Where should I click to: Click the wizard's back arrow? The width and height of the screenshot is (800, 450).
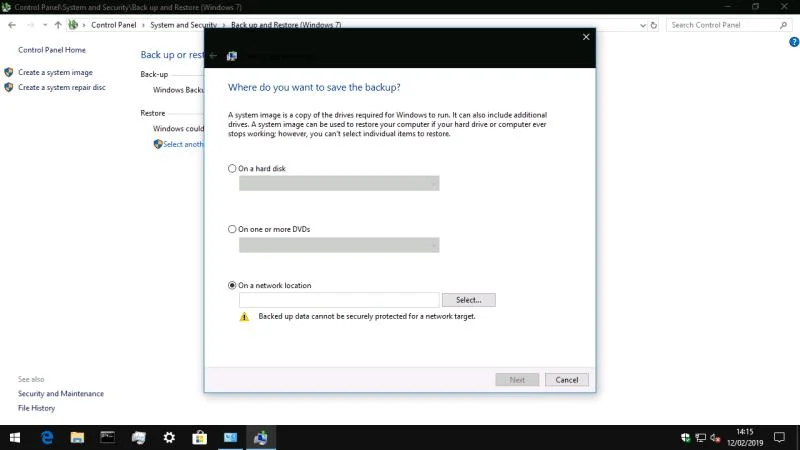(x=213, y=56)
